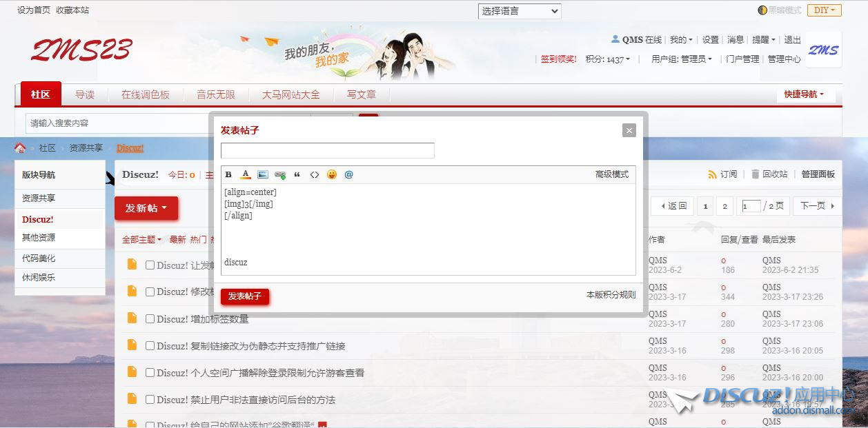Switch to 高级模式 advanced editor
The width and height of the screenshot is (868, 428).
click(612, 174)
